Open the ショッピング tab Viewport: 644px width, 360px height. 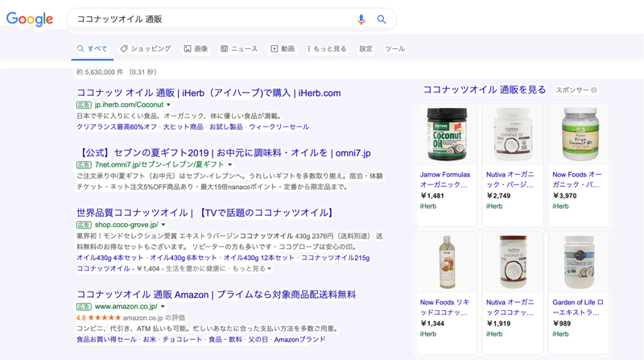pyautogui.click(x=146, y=48)
